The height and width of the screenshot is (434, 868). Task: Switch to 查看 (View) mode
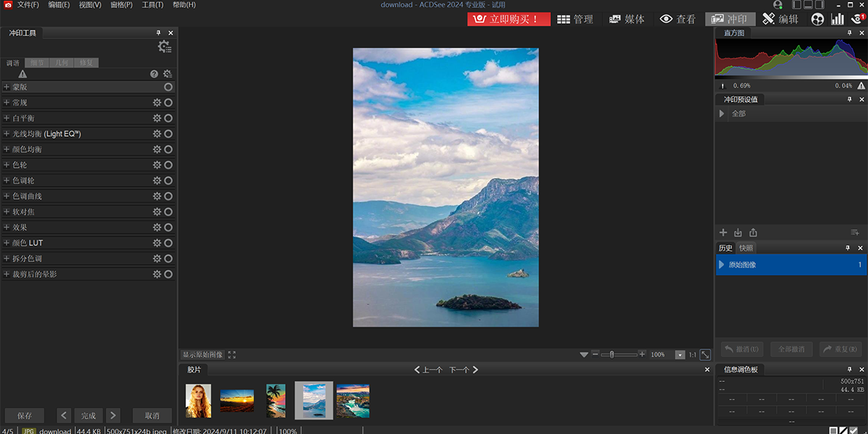pyautogui.click(x=678, y=20)
